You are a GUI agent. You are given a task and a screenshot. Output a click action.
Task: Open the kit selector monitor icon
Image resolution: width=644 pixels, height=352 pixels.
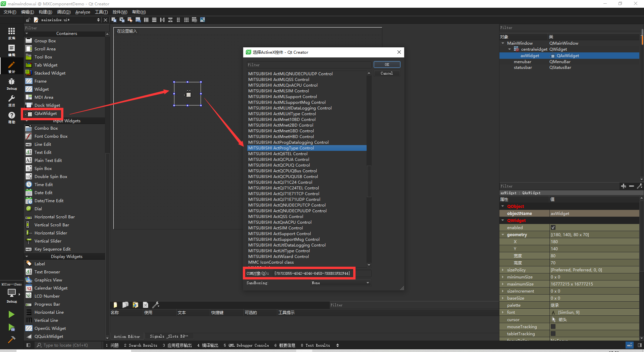(x=11, y=293)
